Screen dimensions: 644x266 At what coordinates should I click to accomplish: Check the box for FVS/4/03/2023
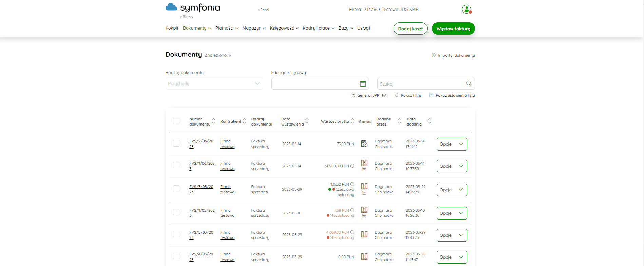(x=176, y=256)
